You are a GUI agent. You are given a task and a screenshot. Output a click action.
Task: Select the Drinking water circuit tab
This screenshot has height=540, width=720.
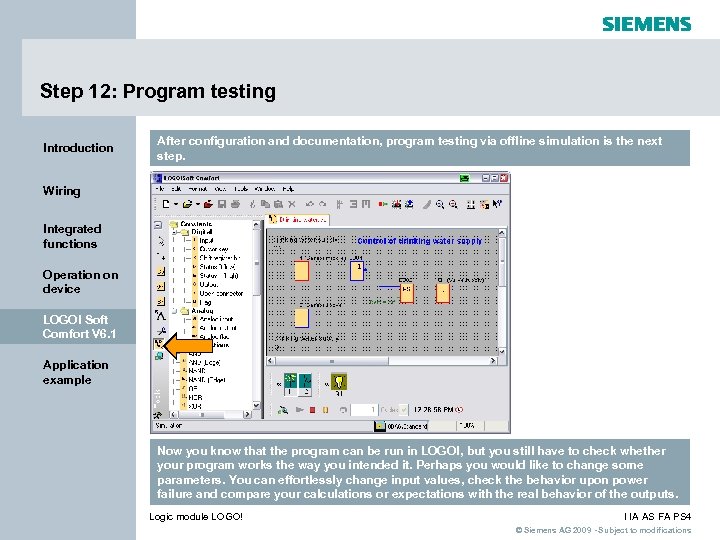298,220
